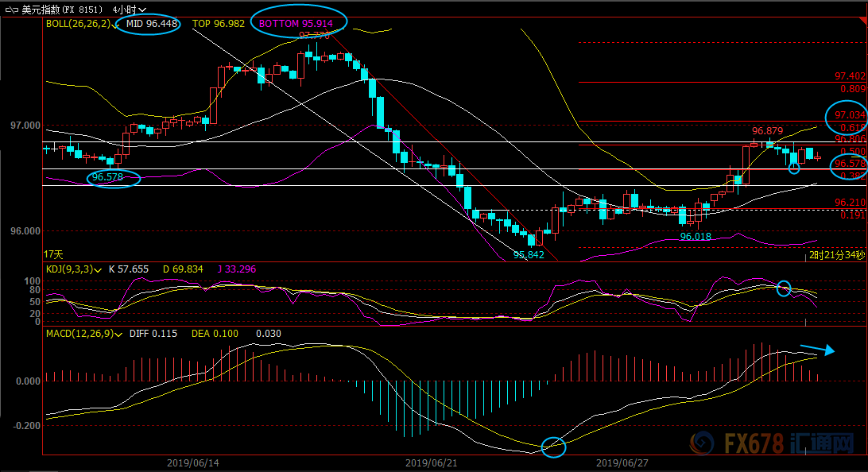Click the link icon beside 美元指数
The image size is (868, 472).
11,10
